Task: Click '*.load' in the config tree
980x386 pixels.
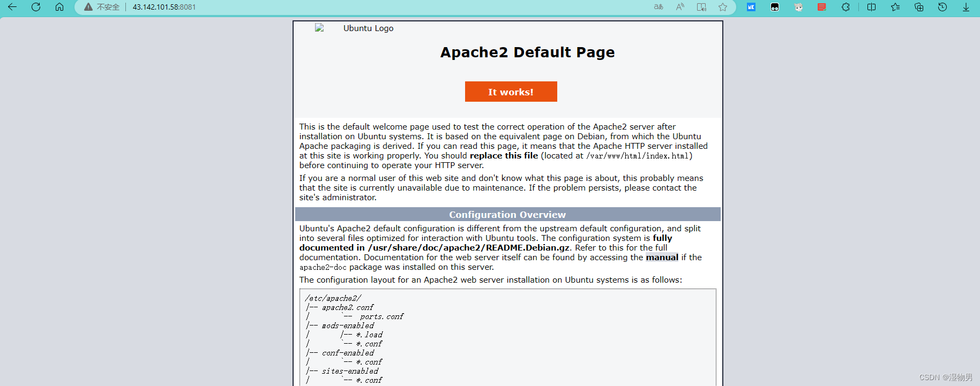Action: point(369,335)
